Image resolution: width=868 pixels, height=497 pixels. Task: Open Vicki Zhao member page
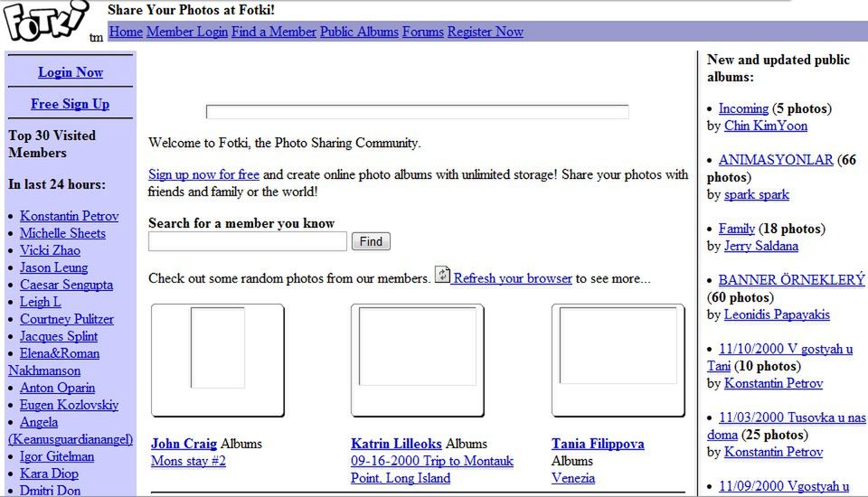[x=50, y=250]
